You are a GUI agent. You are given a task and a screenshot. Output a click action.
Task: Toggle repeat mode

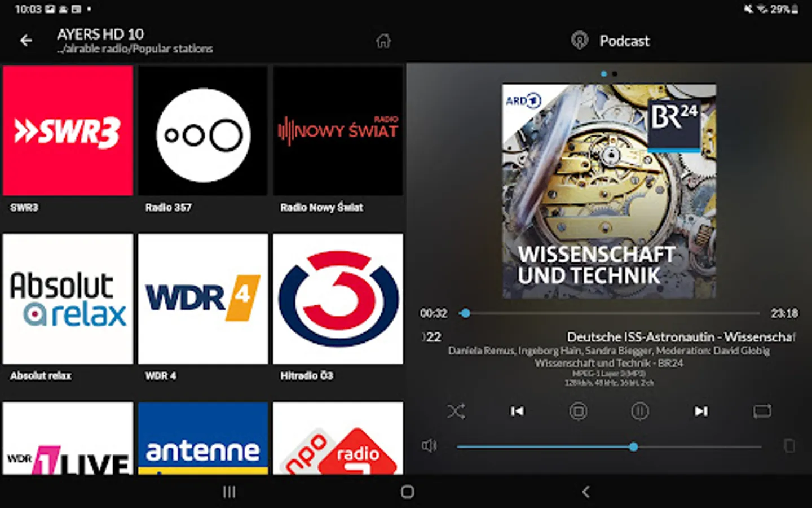(x=762, y=411)
